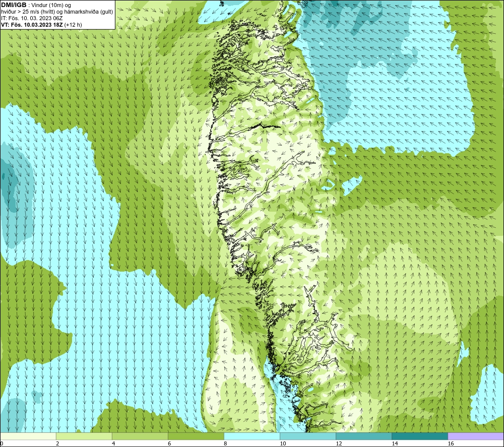Click the 0–2 m/s pale cream legend swatch

click(28, 436)
